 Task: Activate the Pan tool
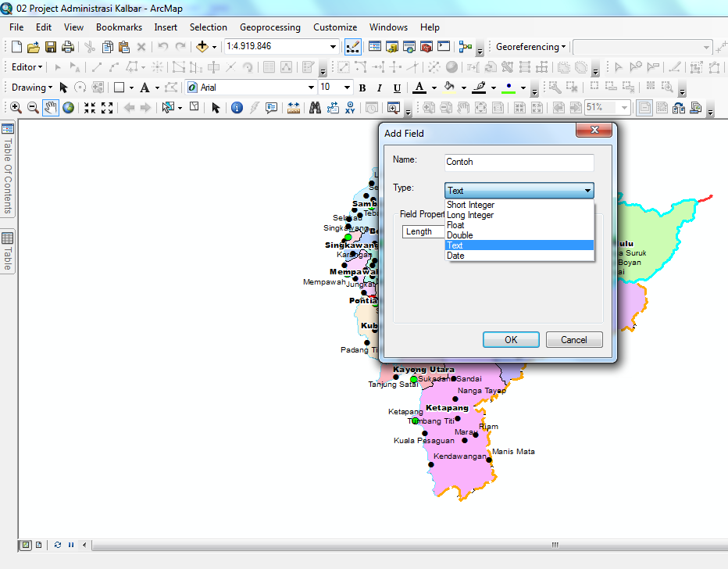click(x=51, y=108)
